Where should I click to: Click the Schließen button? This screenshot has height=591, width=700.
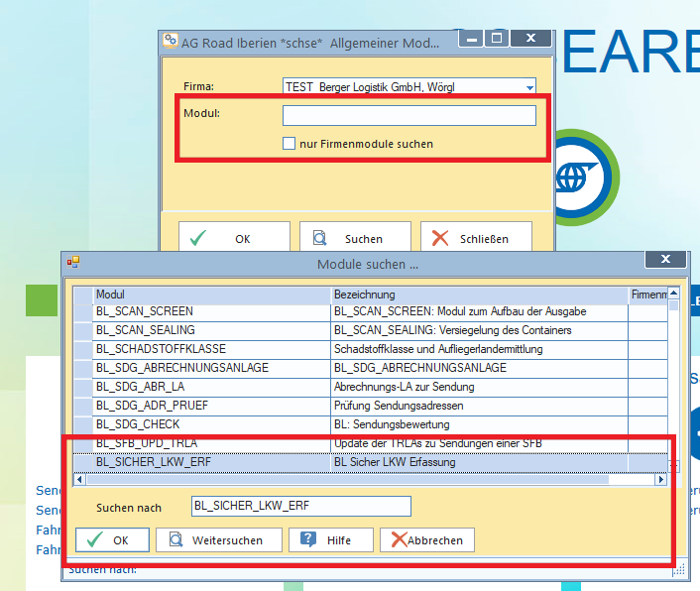click(x=476, y=238)
